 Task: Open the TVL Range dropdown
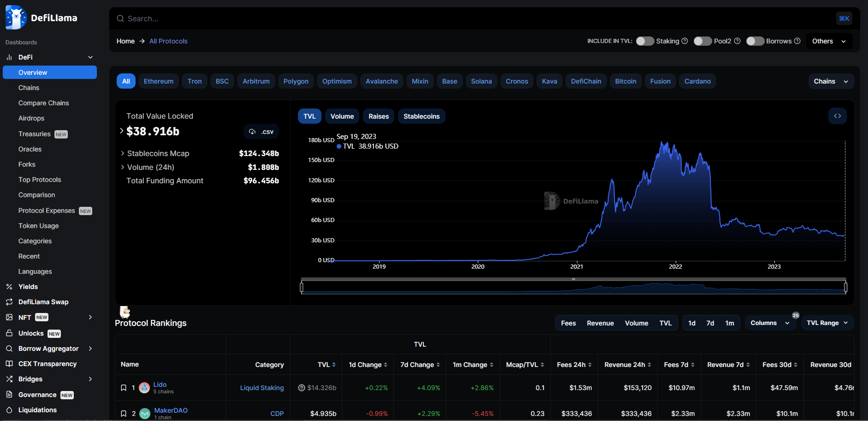pos(828,323)
